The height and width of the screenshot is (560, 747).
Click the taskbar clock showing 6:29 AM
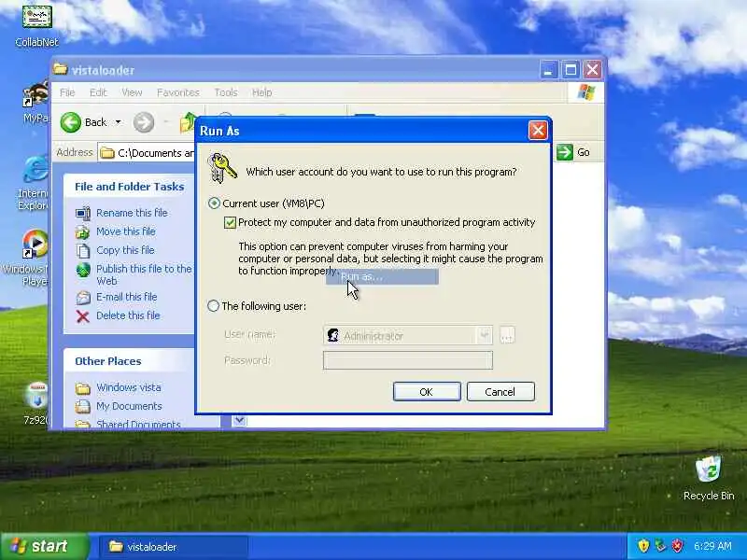712,546
